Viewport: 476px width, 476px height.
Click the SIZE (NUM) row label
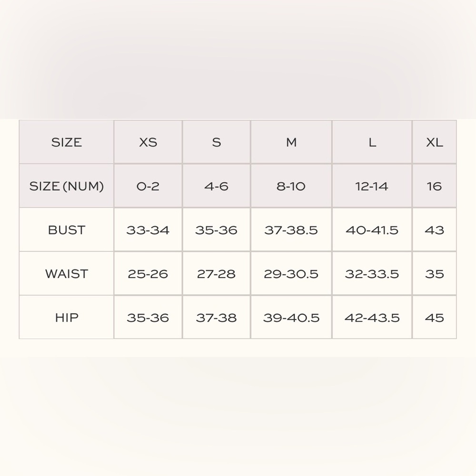[67, 186]
